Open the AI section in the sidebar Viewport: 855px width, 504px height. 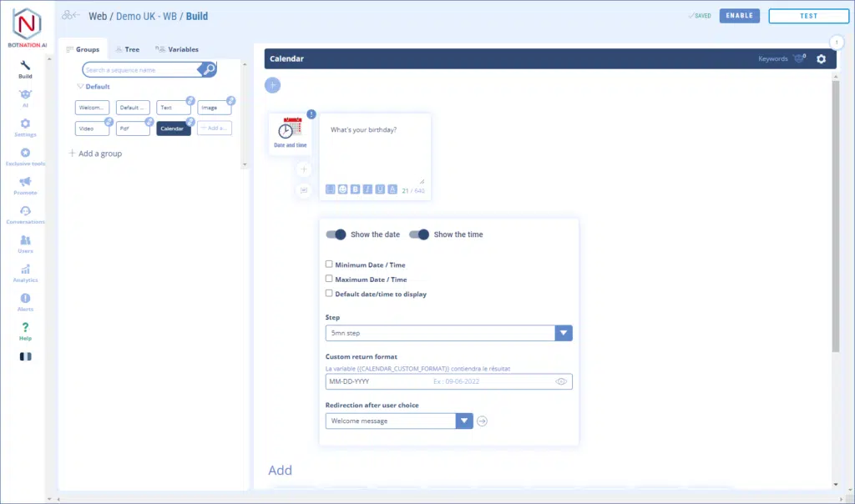(25, 98)
